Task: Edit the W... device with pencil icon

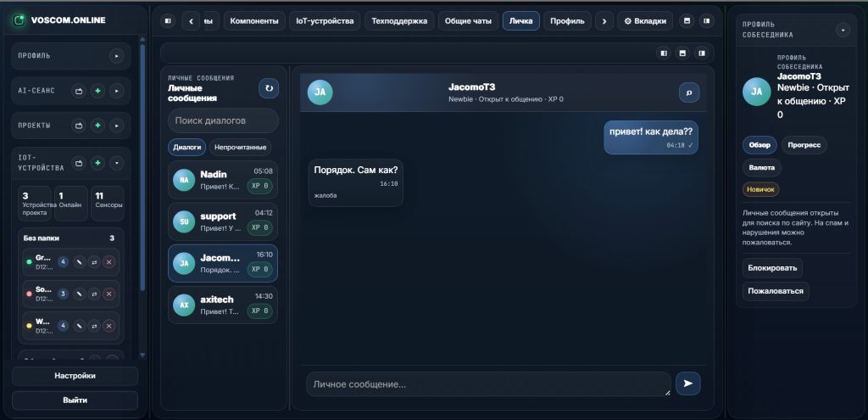Action: 79,326
